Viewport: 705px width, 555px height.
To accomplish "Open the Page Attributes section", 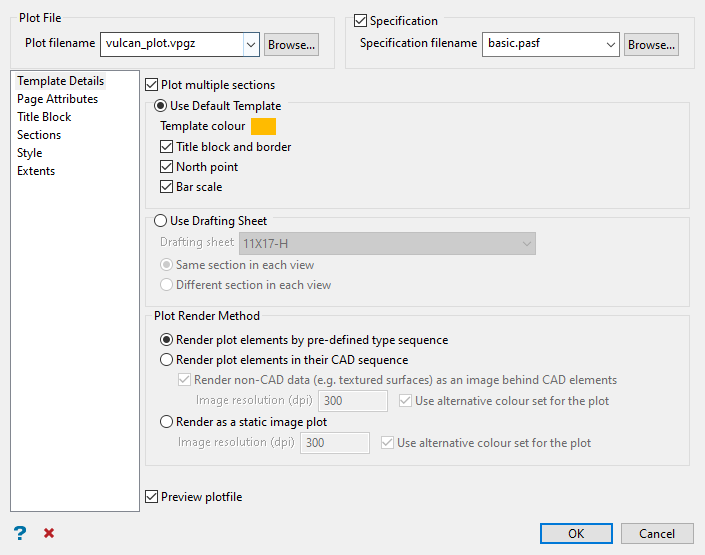I will click(57, 99).
